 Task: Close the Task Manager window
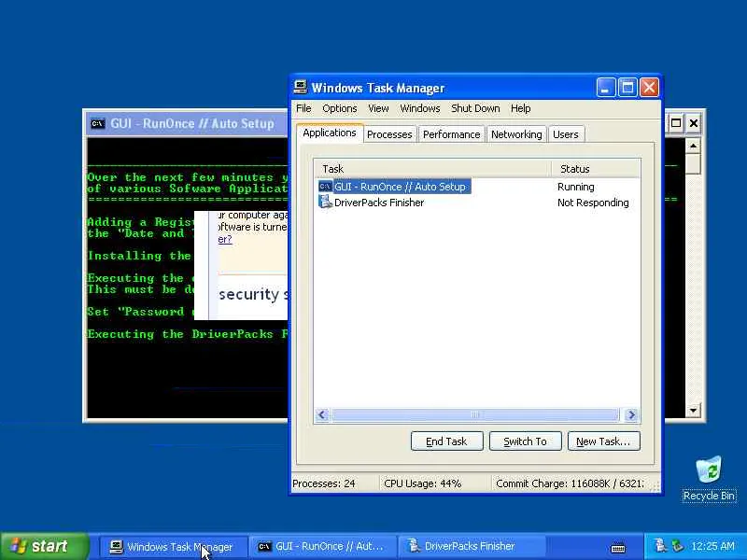[x=649, y=88]
